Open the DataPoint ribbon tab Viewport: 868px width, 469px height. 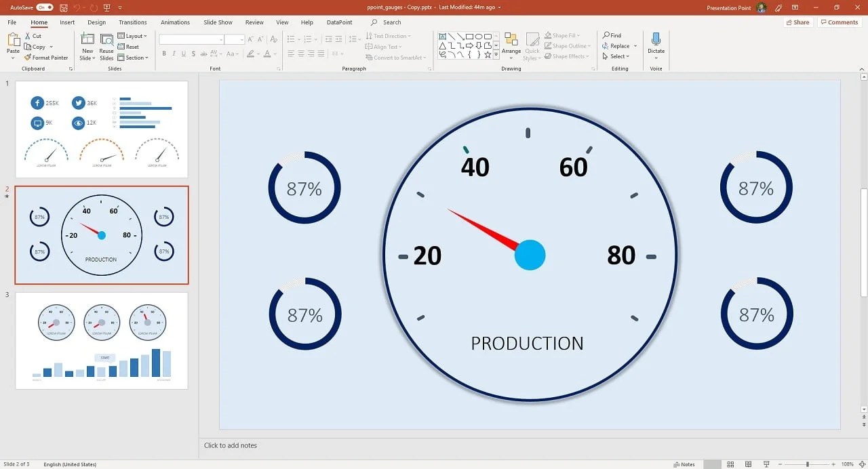coord(339,22)
